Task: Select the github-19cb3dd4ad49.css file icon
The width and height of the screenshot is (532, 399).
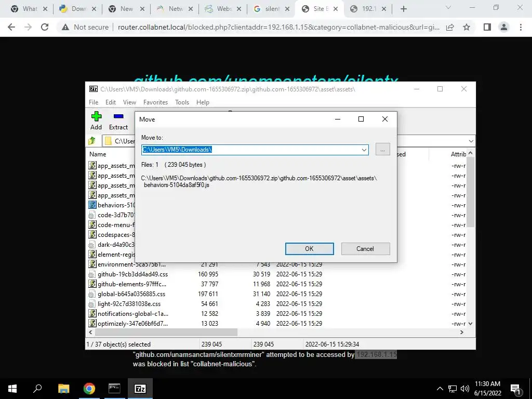Action: pos(92,274)
